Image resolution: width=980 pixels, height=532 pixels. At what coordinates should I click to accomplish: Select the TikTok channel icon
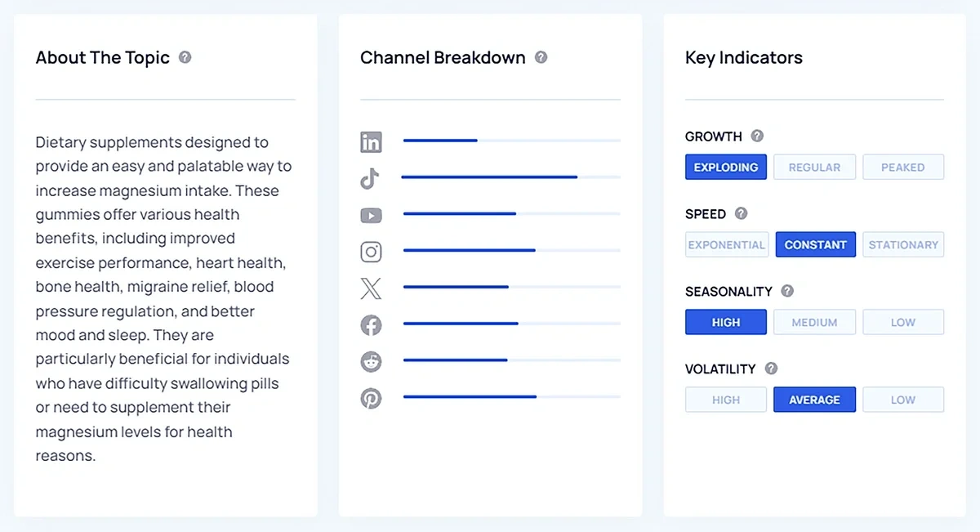[x=371, y=178]
